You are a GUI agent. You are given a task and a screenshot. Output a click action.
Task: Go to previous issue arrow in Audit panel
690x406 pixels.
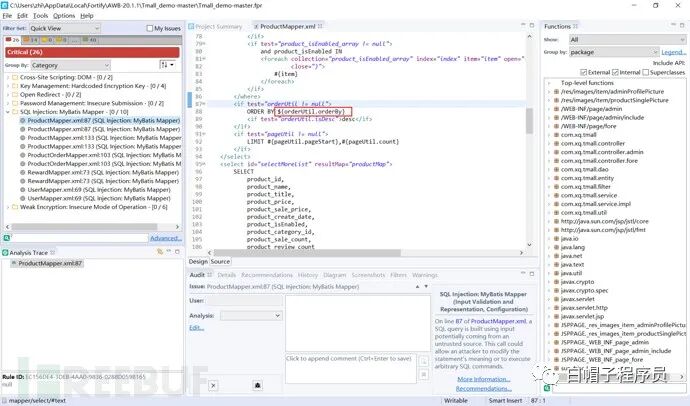tap(417, 286)
